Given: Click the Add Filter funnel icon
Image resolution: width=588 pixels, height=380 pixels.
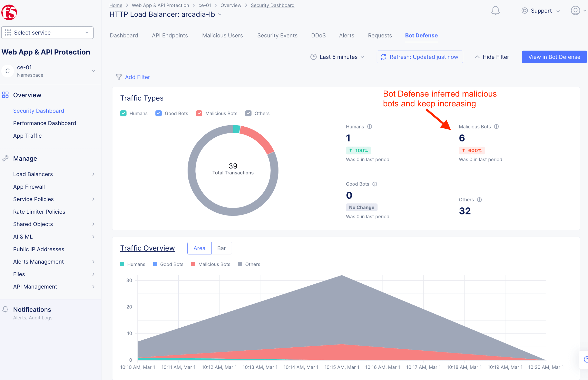Looking at the screenshot, I should [x=119, y=77].
